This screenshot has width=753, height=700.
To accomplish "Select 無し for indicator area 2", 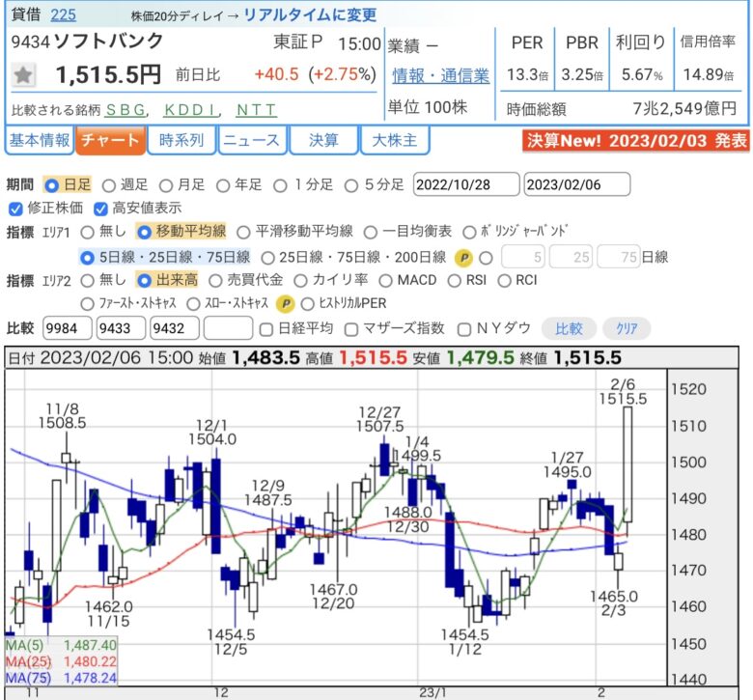I will click(x=87, y=281).
